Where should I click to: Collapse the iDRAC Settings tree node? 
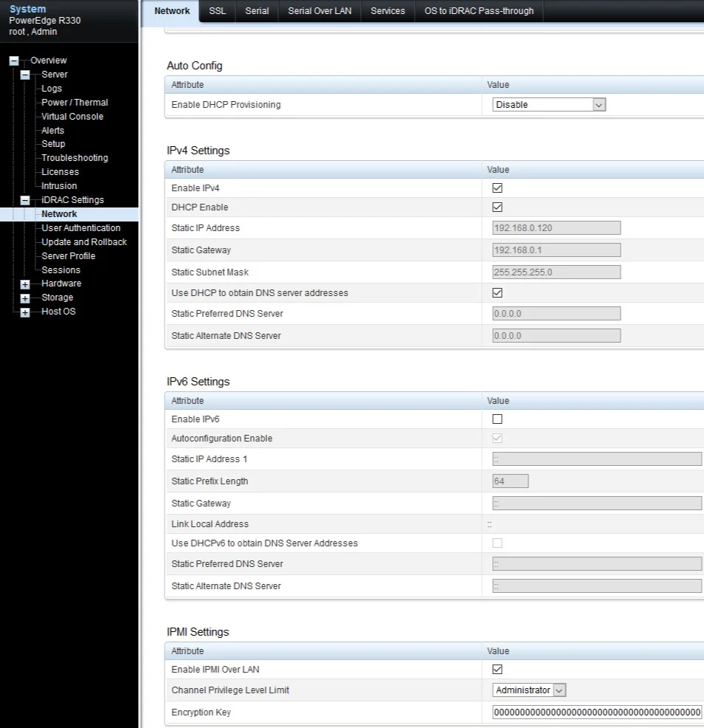click(24, 199)
